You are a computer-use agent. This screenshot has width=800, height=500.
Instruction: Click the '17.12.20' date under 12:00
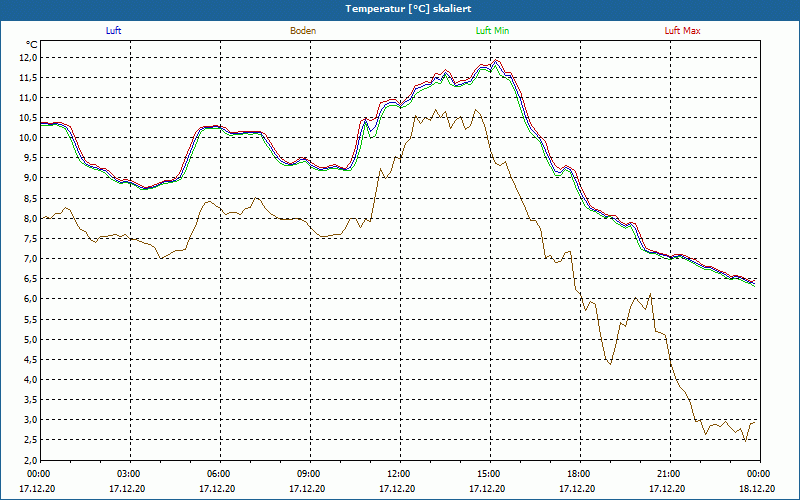coord(397,489)
